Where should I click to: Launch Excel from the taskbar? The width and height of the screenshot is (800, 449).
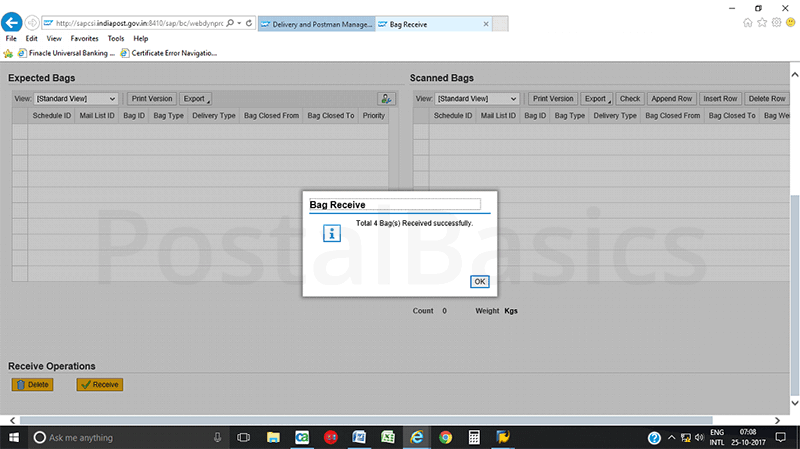pos(387,438)
